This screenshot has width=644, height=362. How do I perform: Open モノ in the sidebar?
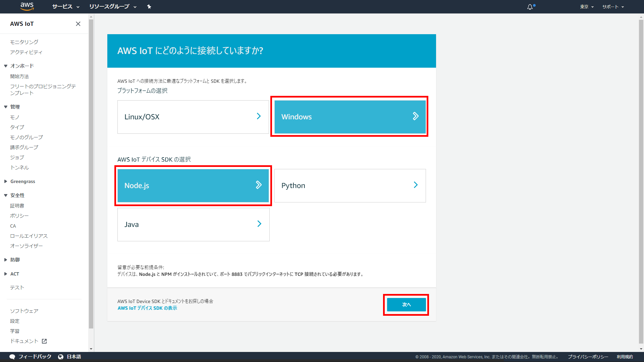15,117
